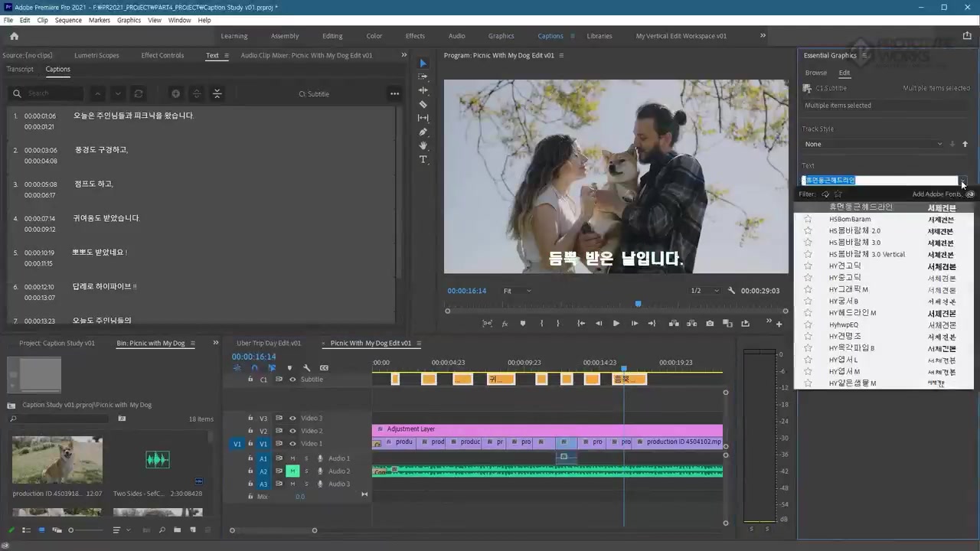Toggle lock on the Video 2 track
The width and height of the screenshot is (980, 551).
click(250, 431)
